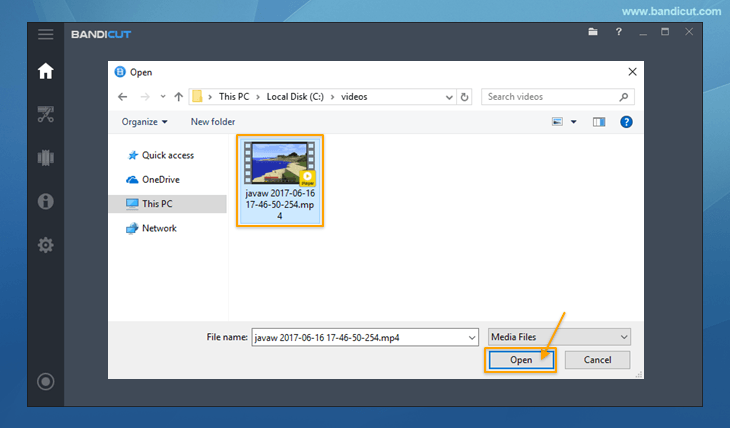Toggle the preview pane button
Viewport: 730px width, 428px height.
[x=599, y=122]
